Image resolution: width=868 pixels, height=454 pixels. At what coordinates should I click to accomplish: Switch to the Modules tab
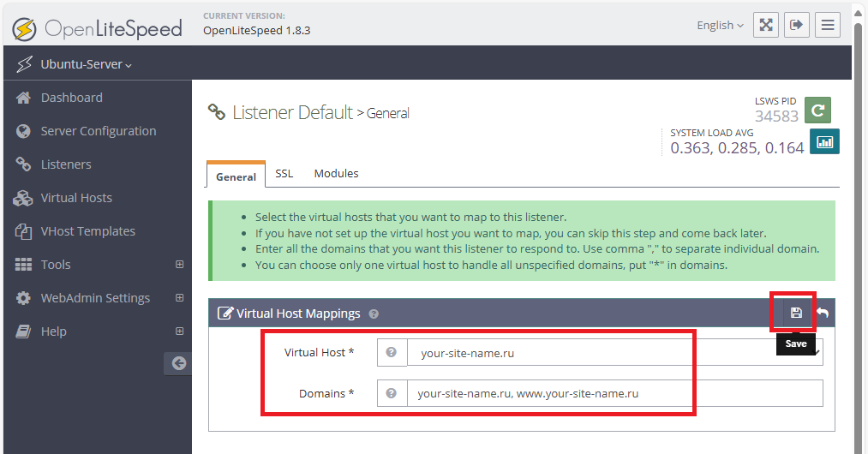point(336,173)
